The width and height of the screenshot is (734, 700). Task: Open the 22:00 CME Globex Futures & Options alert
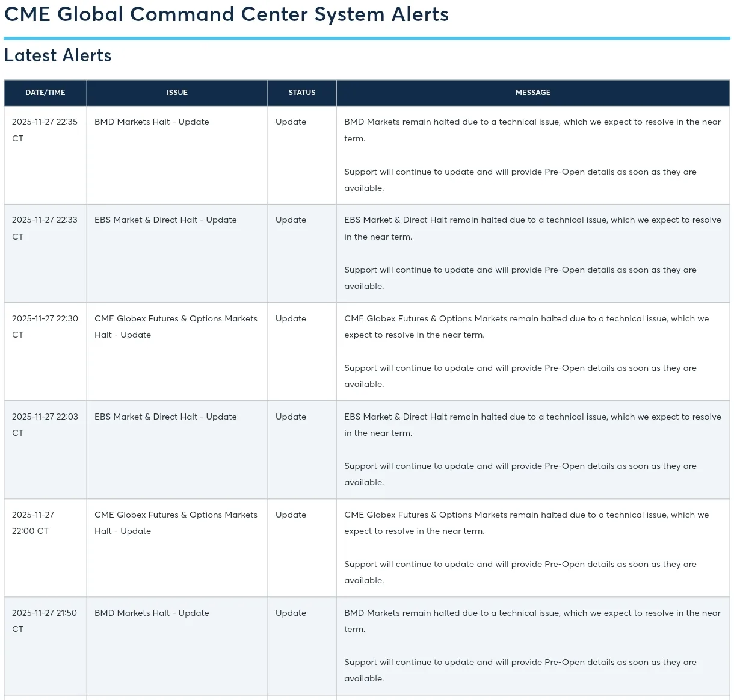coord(367,547)
